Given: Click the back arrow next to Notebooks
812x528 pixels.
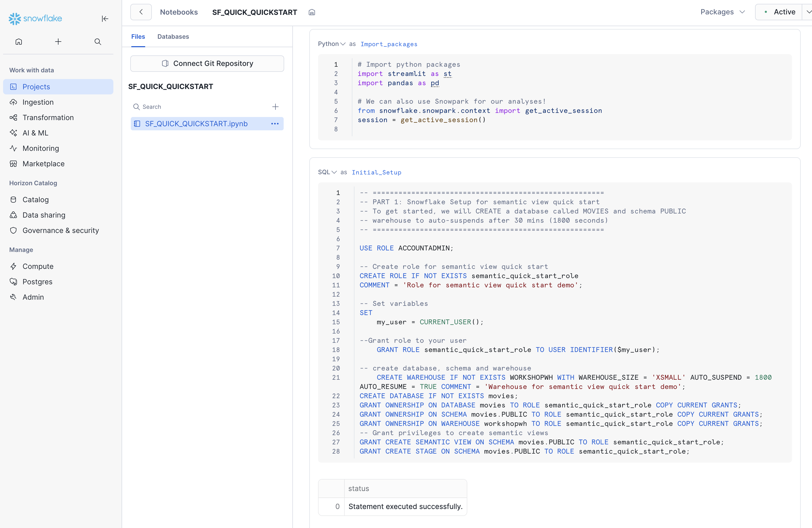Looking at the screenshot, I should point(141,12).
